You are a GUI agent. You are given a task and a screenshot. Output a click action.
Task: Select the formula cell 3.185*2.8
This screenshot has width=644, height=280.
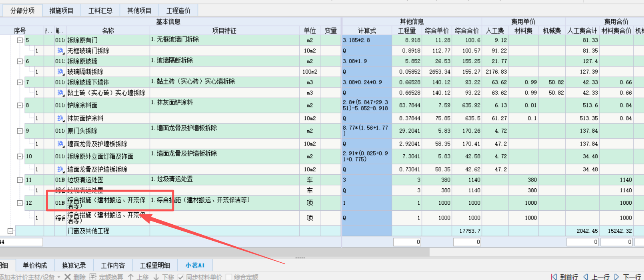click(367, 40)
